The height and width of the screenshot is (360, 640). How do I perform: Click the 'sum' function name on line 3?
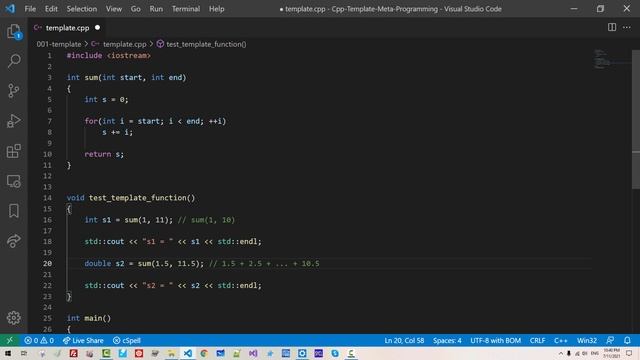click(91, 78)
